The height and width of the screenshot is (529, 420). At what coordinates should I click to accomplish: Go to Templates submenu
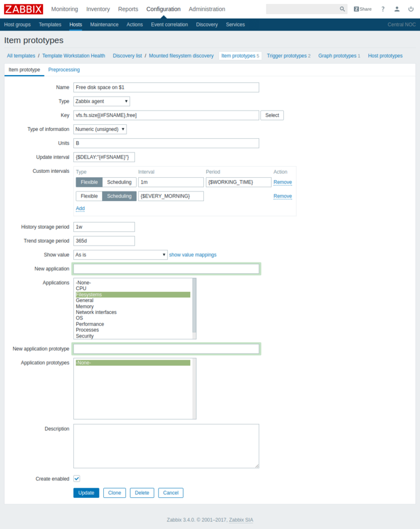point(50,25)
